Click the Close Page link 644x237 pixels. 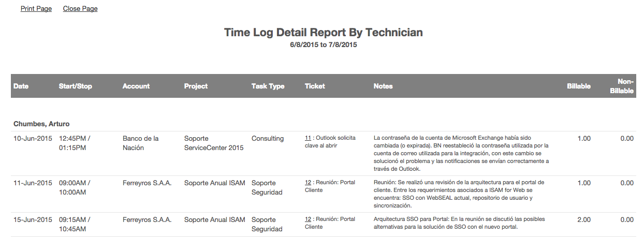coord(80,9)
